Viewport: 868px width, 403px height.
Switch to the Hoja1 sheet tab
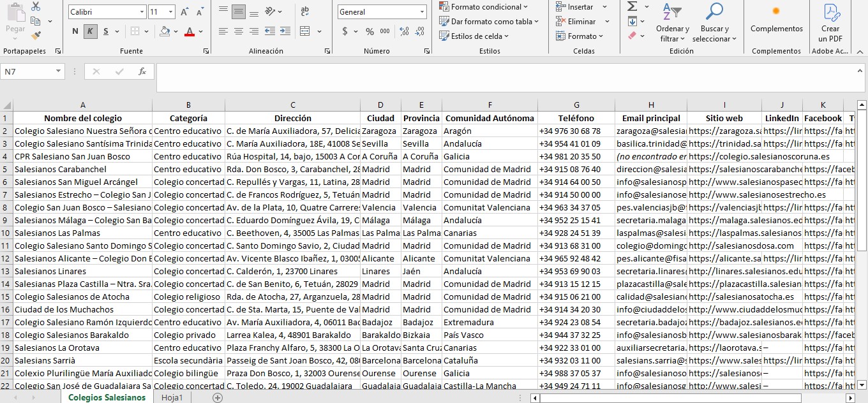pos(172,397)
